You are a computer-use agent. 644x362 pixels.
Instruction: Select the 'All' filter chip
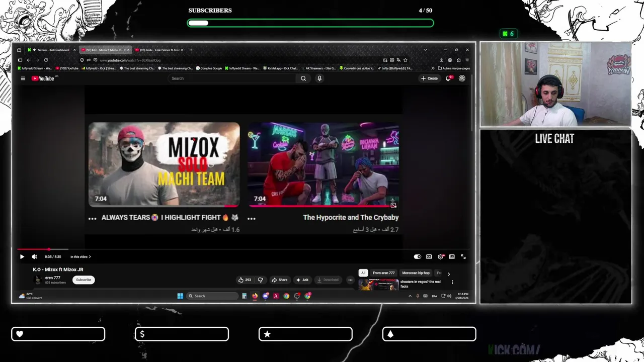point(363,273)
